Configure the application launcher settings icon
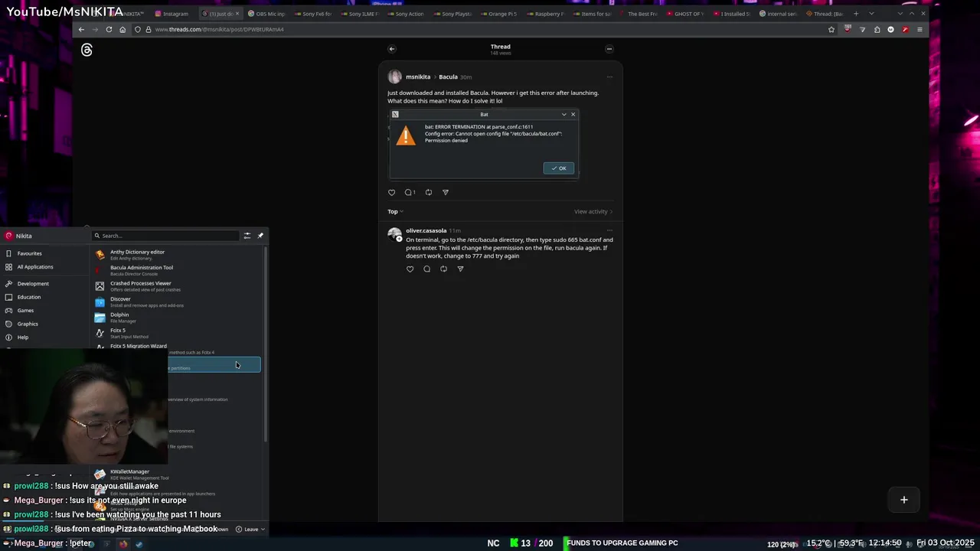The image size is (980, 551). click(247, 236)
